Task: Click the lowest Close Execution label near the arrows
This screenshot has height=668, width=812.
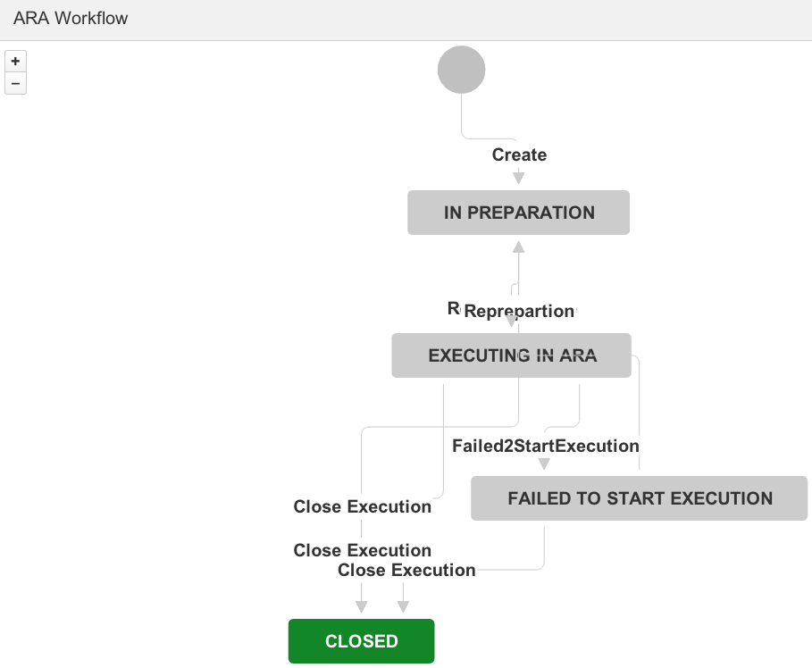Action: tap(406, 570)
